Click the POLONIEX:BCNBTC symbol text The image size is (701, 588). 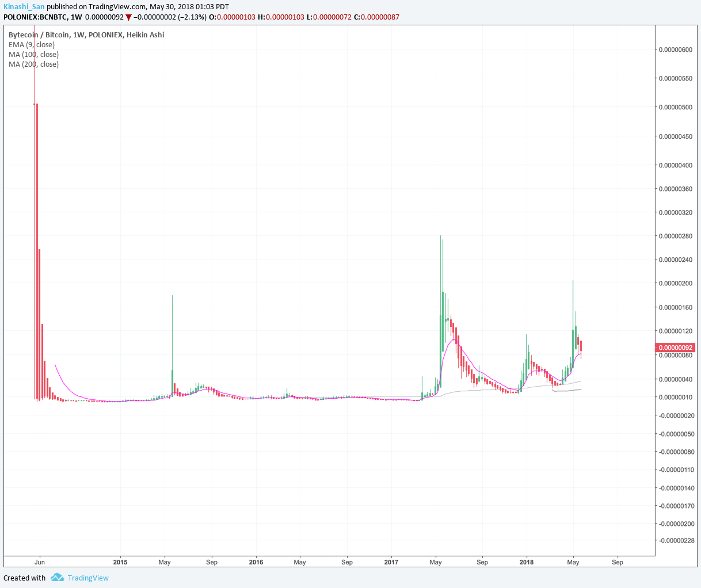pos(35,17)
